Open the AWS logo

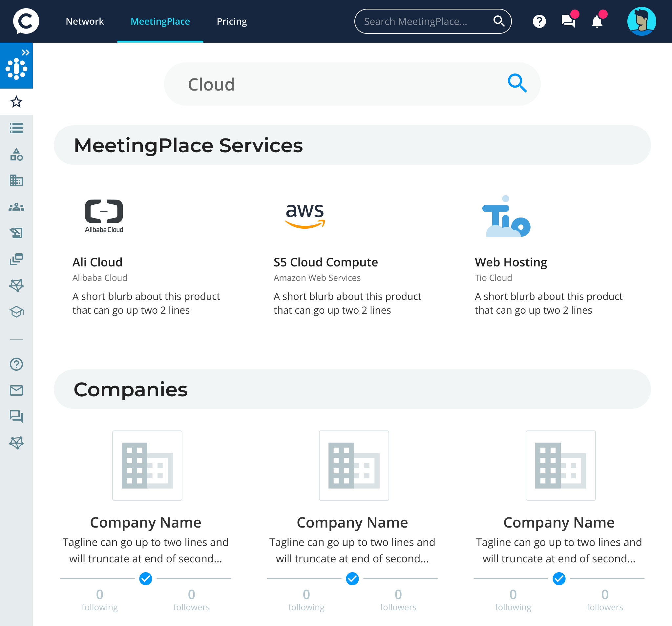tap(305, 216)
